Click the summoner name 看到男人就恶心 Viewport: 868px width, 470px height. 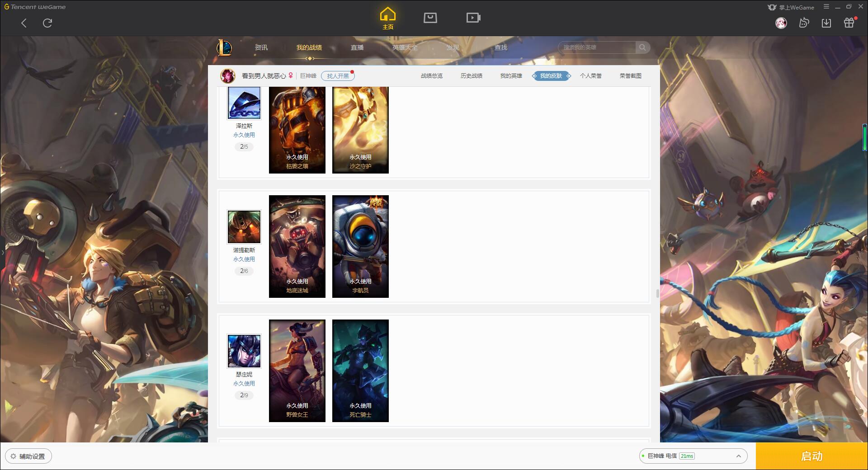click(x=264, y=76)
